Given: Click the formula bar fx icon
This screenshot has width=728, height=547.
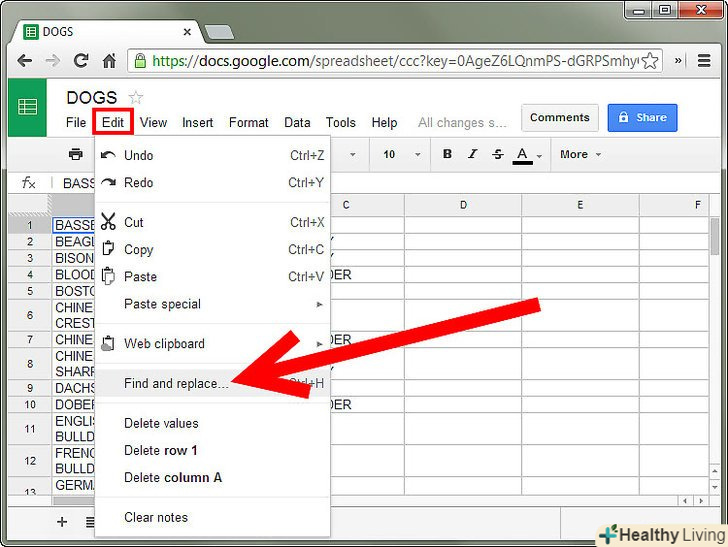Looking at the screenshot, I should coord(29,183).
